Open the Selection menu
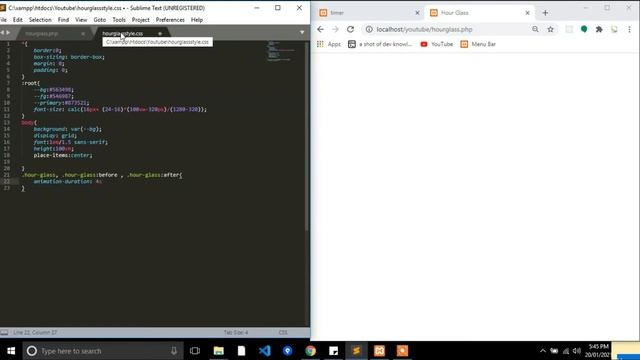The width and height of the screenshot is (640, 360). [40, 20]
